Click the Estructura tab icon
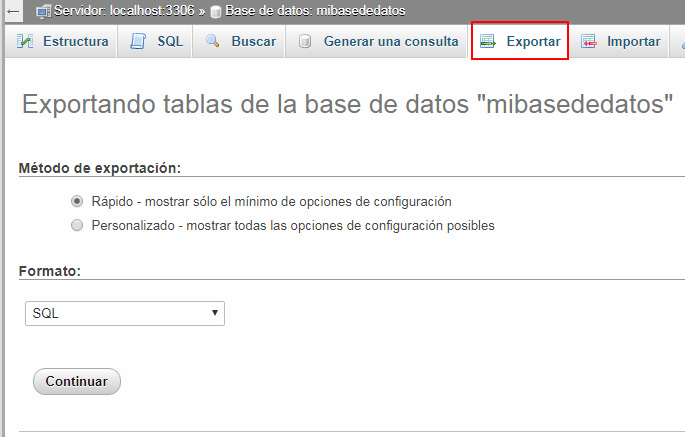Viewport: 685px width, 437px height. pos(25,41)
